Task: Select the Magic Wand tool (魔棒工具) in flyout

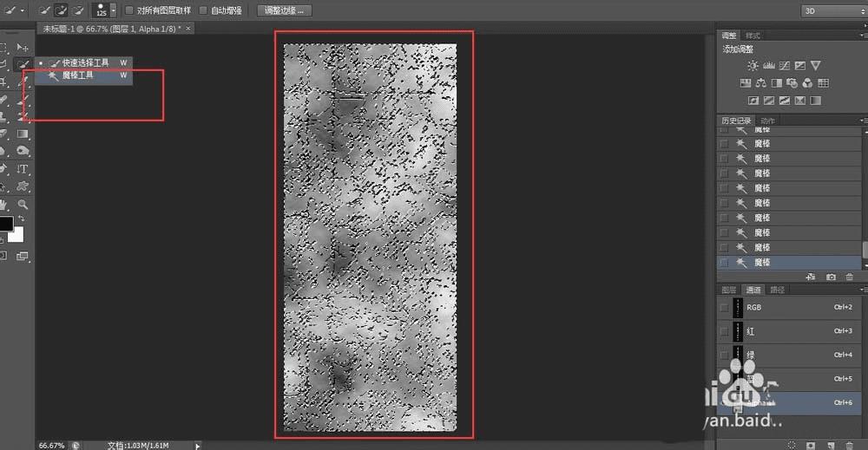Action: (x=83, y=75)
